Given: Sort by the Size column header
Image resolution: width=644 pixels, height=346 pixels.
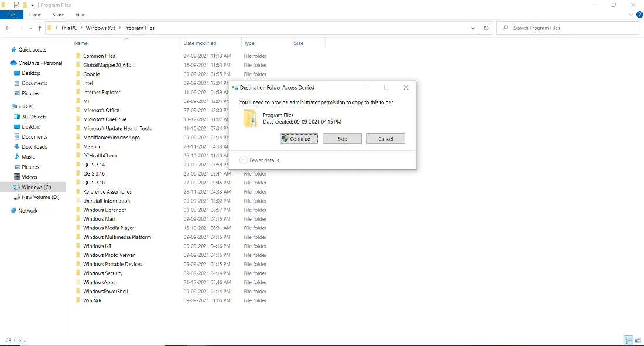Looking at the screenshot, I should click(299, 43).
